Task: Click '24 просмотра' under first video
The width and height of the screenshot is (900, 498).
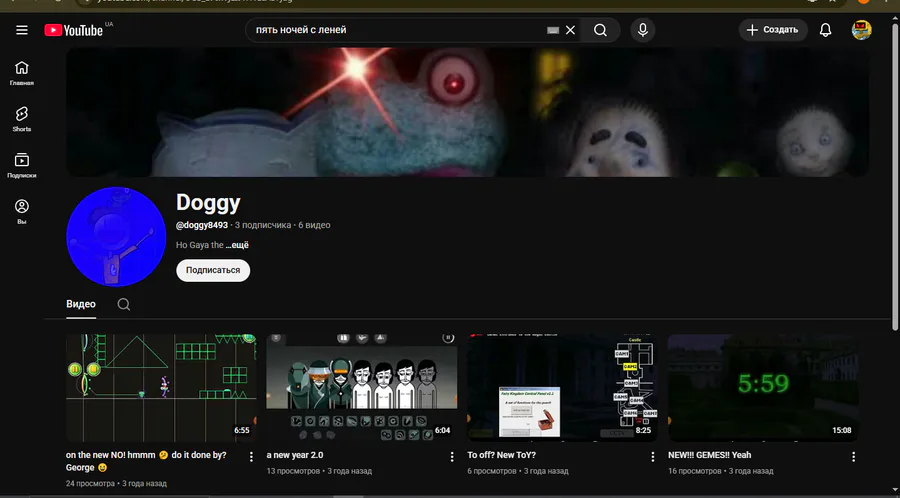Action: tap(90, 484)
